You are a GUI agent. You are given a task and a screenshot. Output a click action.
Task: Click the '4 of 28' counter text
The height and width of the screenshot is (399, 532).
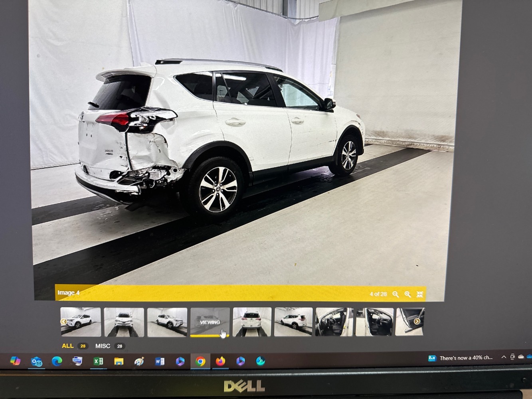378,294
